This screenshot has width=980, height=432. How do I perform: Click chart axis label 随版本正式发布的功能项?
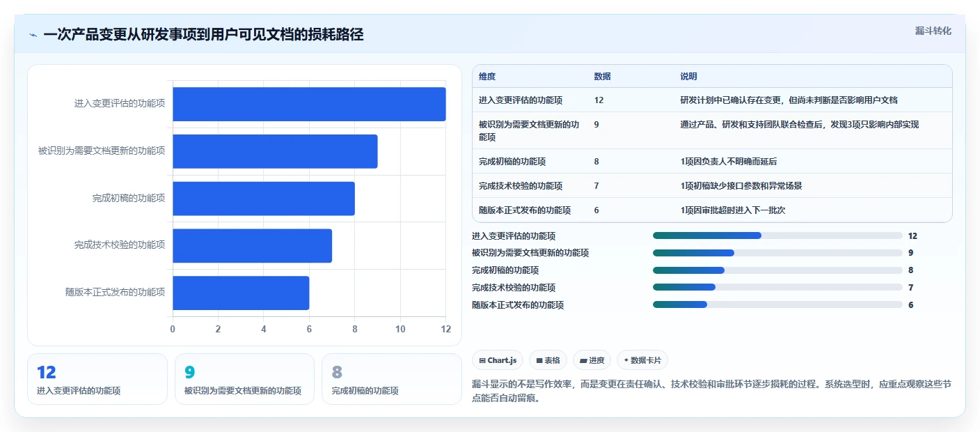(116, 293)
